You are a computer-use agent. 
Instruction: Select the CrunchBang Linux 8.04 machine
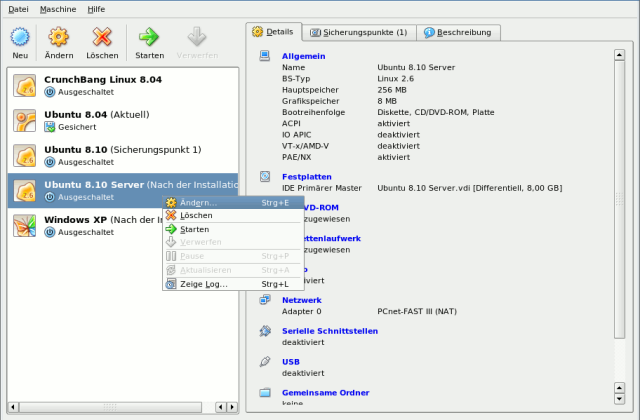point(123,85)
